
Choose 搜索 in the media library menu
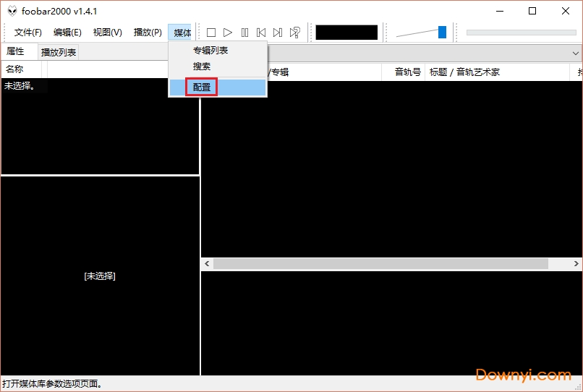click(218, 67)
